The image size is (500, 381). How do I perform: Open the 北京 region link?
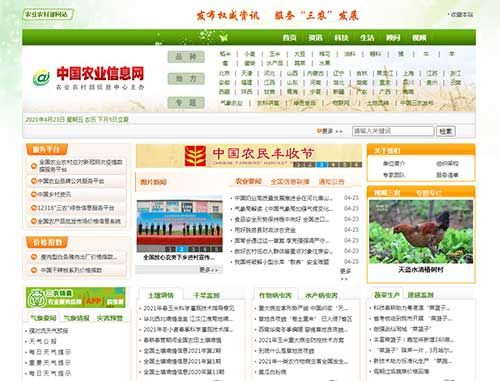coord(224,73)
